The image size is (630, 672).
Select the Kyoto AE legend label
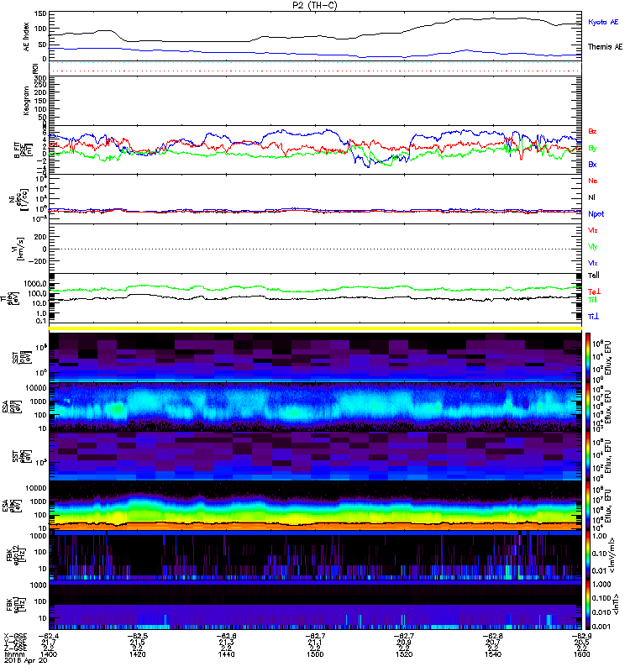(x=603, y=22)
